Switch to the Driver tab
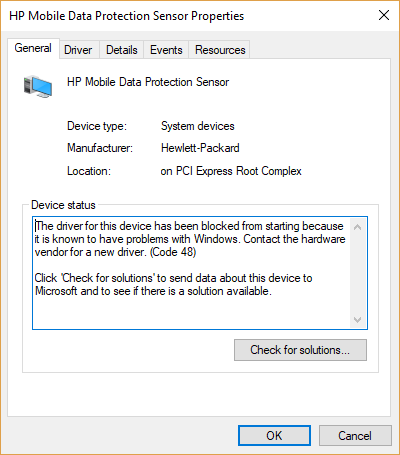Viewport: 400px width, 455px height. point(78,50)
